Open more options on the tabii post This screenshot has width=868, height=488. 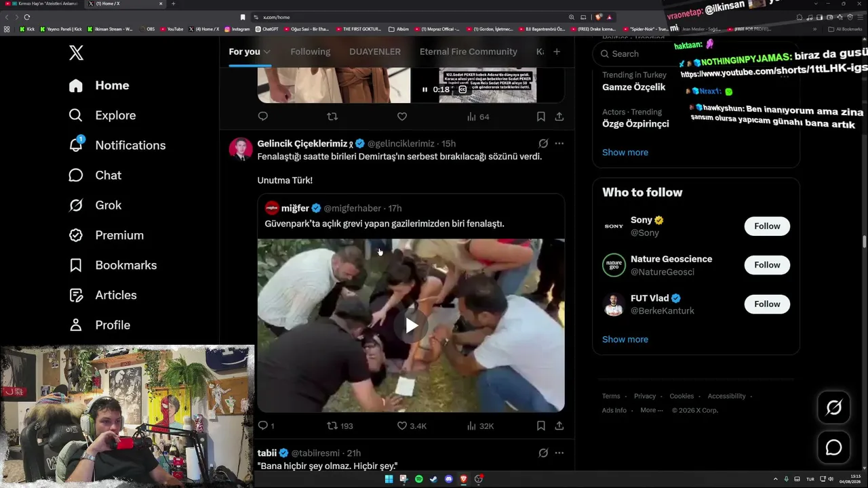[559, 453]
